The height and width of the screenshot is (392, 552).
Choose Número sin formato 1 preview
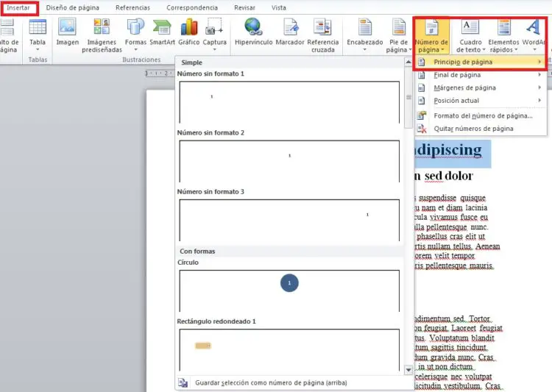tap(289, 102)
